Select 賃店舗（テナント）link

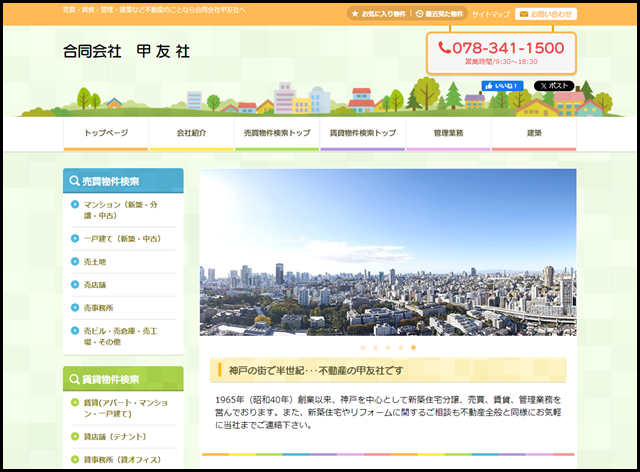115,436
